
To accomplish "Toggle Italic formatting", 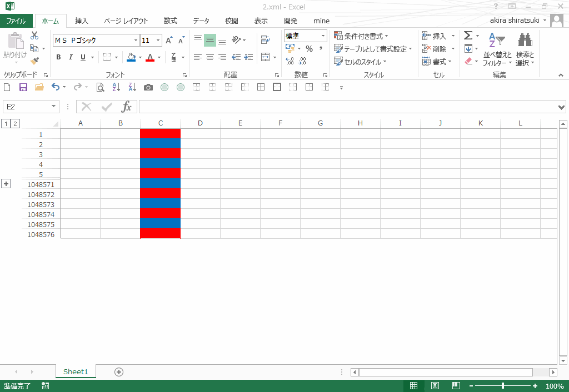I will 71,57.
